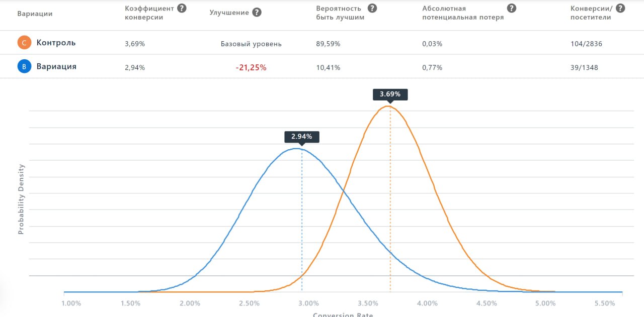Image resolution: width=644 pixels, height=317 pixels.
Task: Show help for Абсолютная потенциальная потеря
Action: 512,8
